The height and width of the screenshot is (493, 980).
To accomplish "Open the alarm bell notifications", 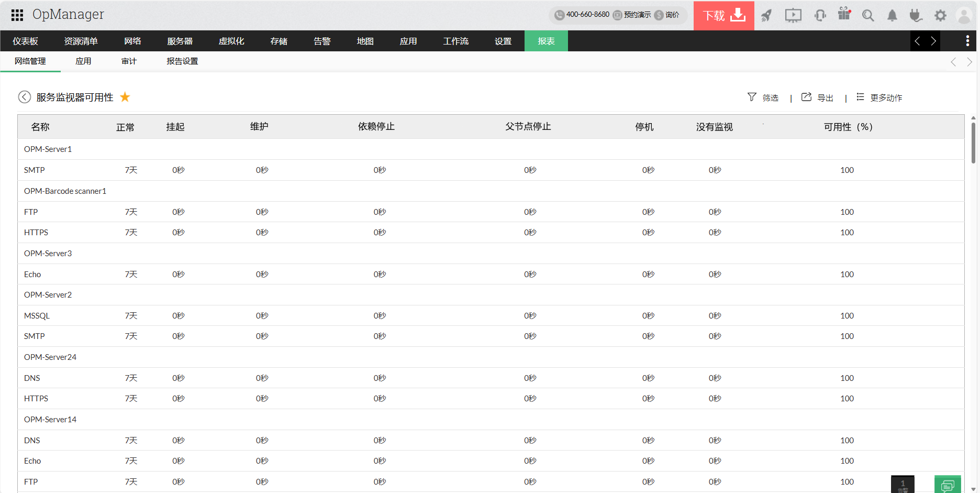I will click(892, 16).
